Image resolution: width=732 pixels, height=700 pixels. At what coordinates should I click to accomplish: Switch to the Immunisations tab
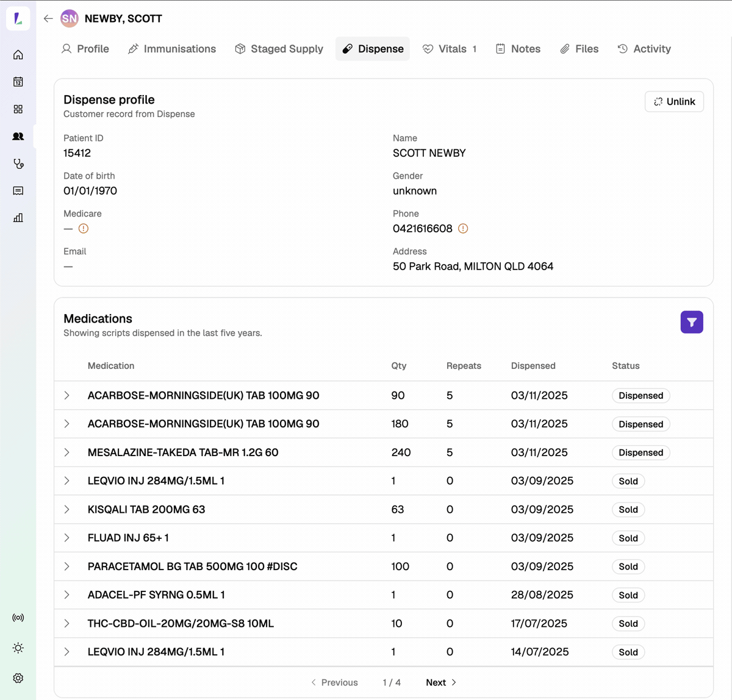pyautogui.click(x=172, y=49)
